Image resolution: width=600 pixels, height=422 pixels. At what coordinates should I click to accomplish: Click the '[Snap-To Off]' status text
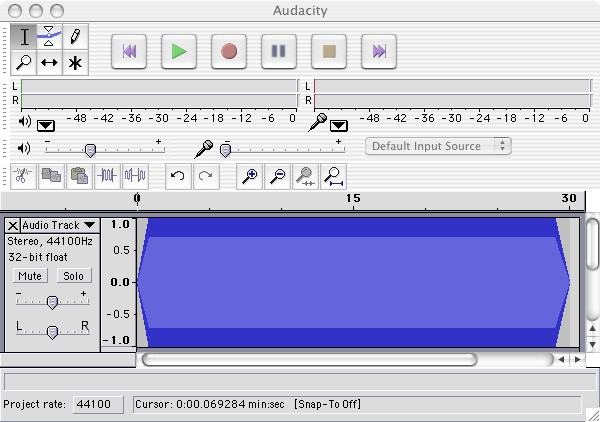point(327,404)
